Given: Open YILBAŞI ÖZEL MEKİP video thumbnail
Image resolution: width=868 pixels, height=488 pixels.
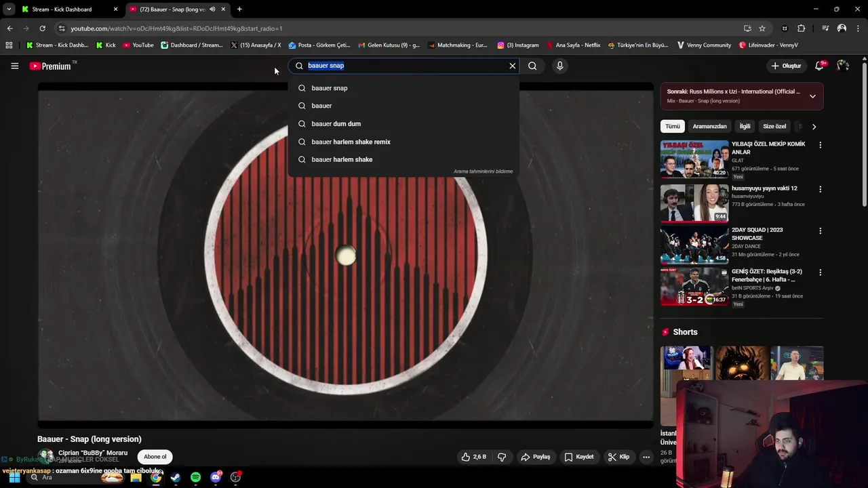Looking at the screenshot, I should (x=694, y=159).
